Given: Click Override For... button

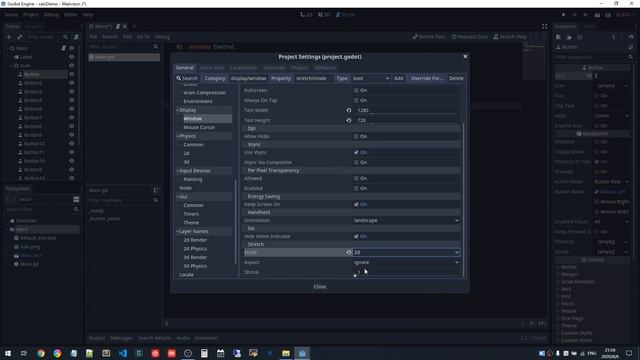Looking at the screenshot, I should tap(427, 78).
